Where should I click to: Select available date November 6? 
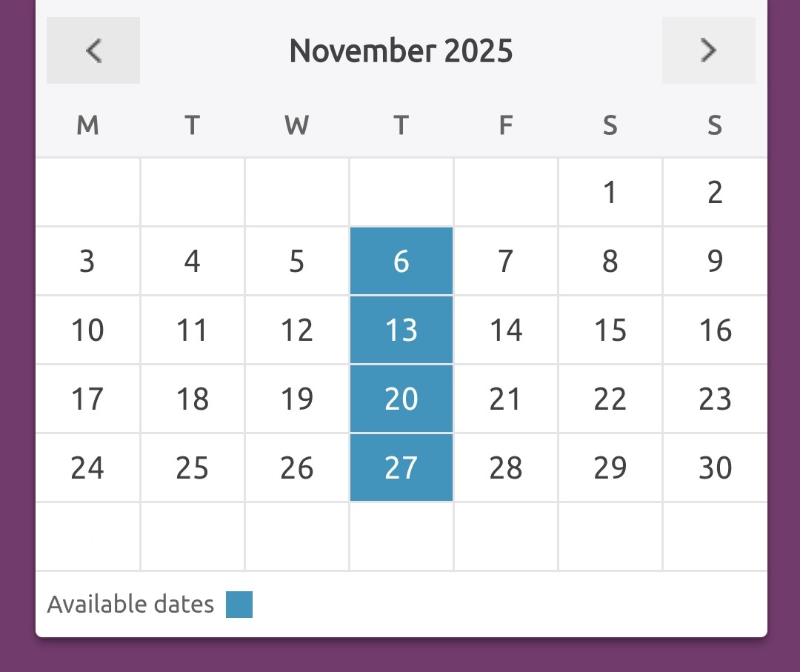[401, 262]
